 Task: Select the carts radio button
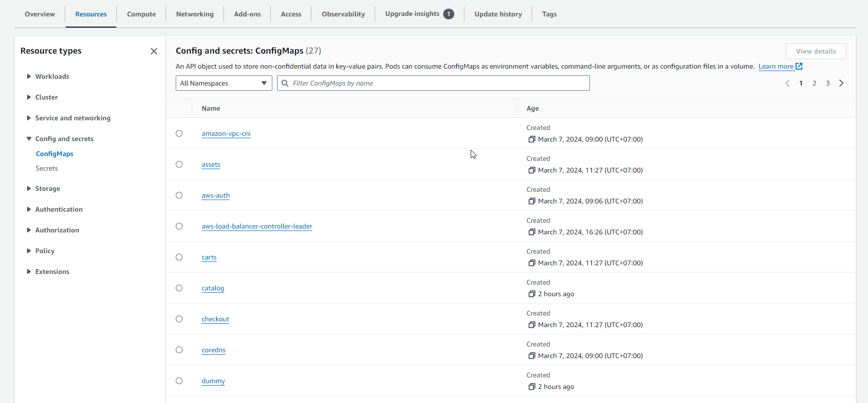[179, 257]
